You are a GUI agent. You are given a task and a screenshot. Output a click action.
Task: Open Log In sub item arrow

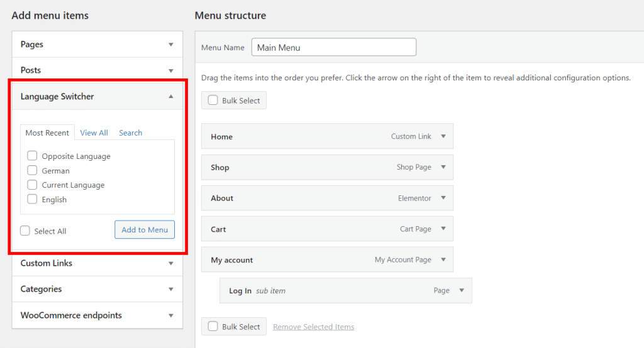tap(462, 290)
